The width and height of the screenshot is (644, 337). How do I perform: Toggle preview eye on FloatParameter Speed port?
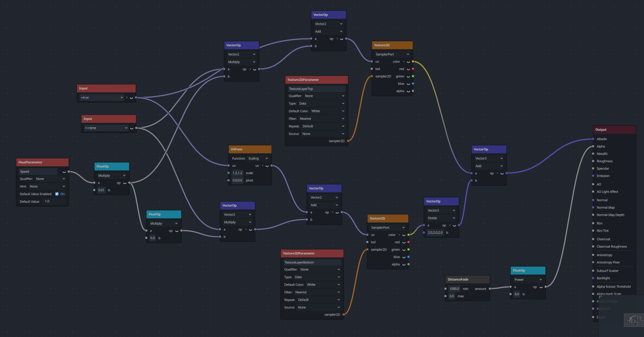coord(64,172)
